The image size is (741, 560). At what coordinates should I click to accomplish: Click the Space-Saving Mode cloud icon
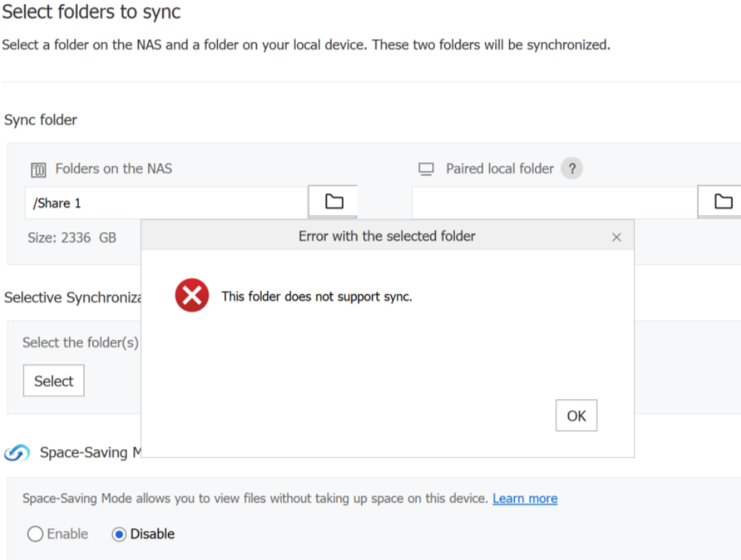[x=16, y=454]
